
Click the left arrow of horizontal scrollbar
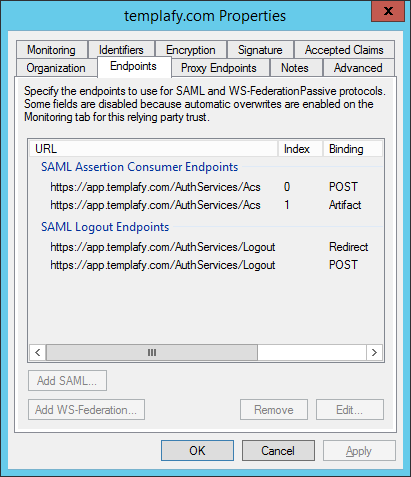pyautogui.click(x=38, y=352)
